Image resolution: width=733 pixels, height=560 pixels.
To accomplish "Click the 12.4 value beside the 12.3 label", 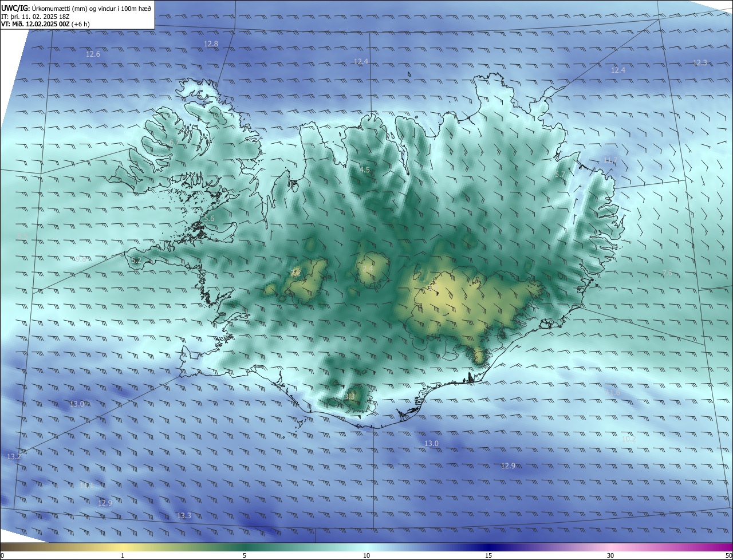I will click(618, 70).
